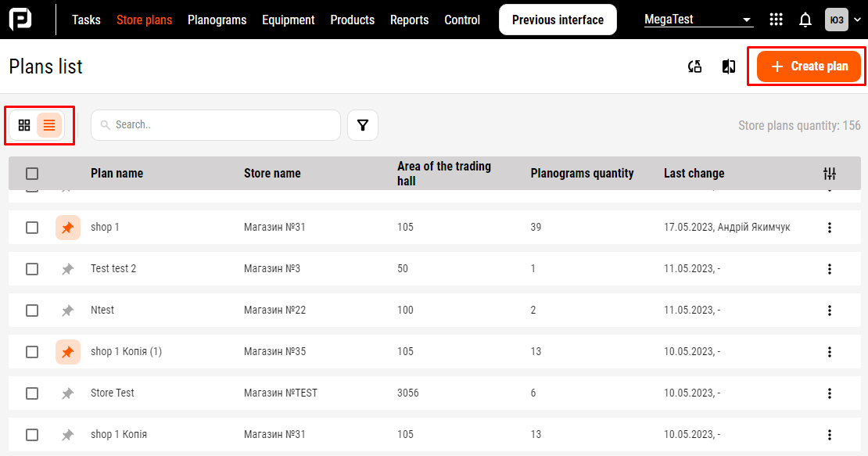Open the filter options

[362, 125]
